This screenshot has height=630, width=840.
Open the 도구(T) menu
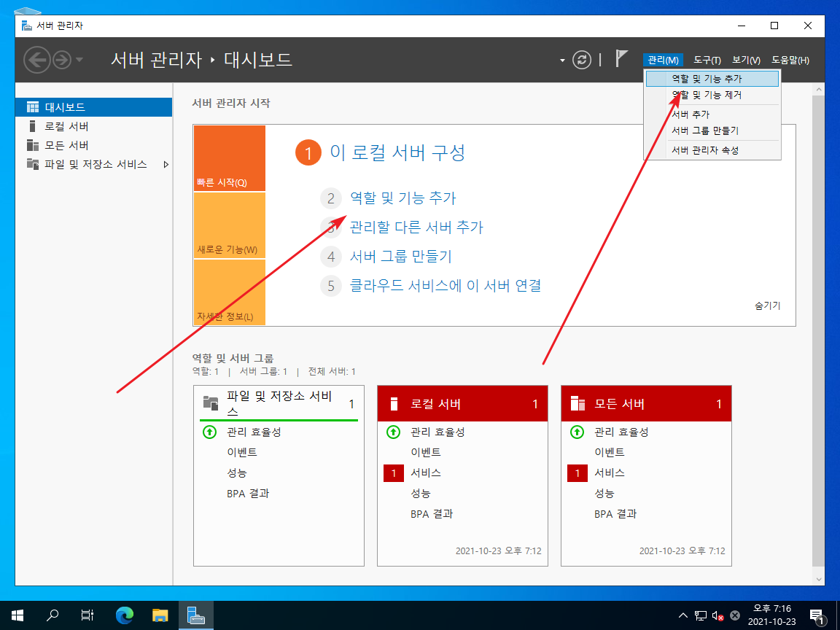click(707, 60)
